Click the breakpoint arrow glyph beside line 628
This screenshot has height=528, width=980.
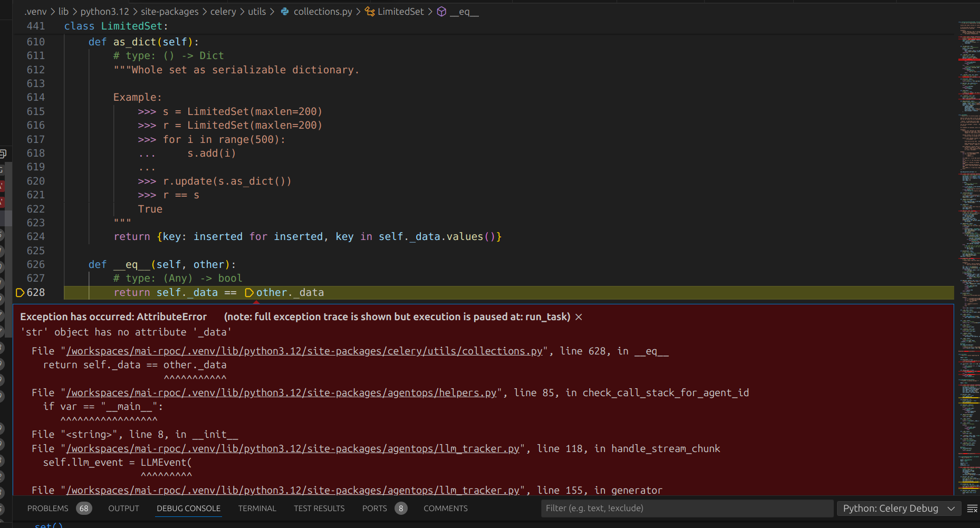pyautogui.click(x=20, y=293)
